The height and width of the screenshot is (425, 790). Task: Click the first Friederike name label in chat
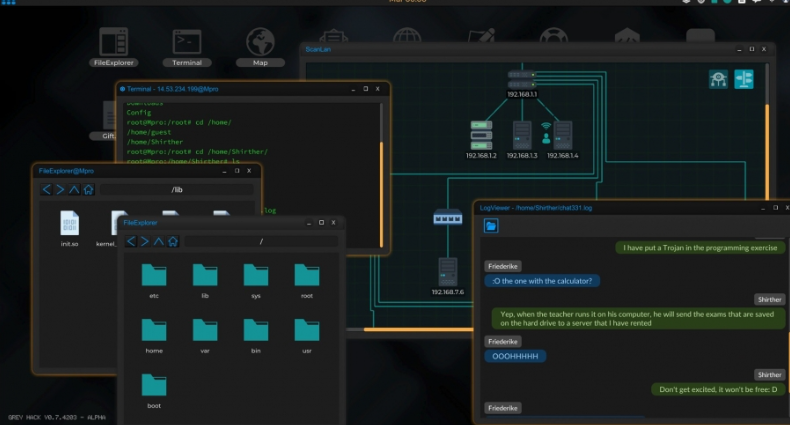503,266
